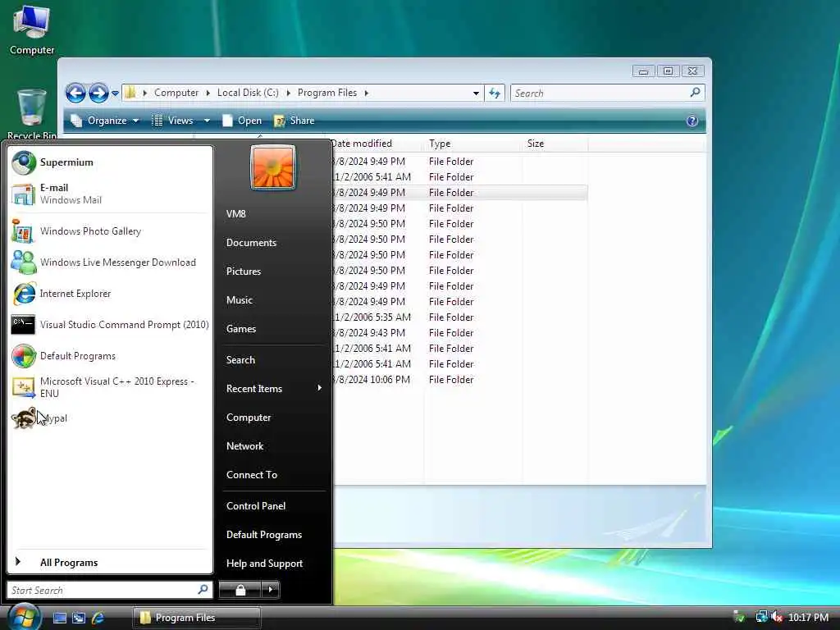Open Network from Start menu
The image size is (840, 630).
274,446
